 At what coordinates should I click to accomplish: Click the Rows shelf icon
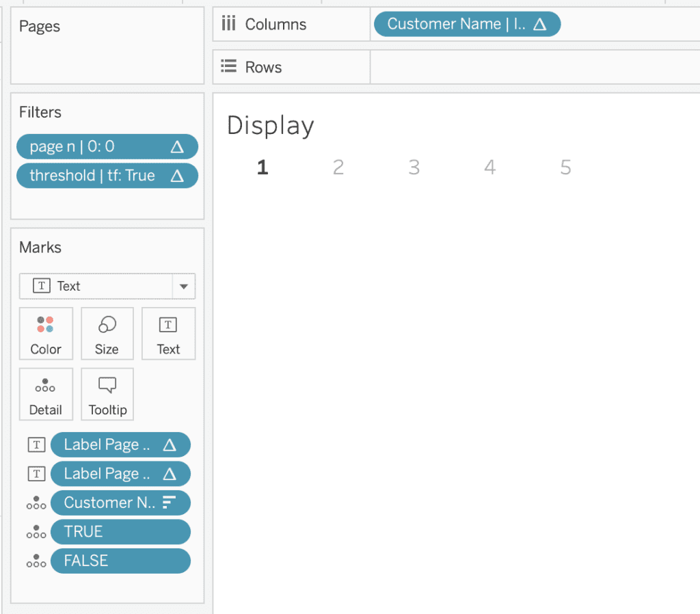tap(228, 66)
